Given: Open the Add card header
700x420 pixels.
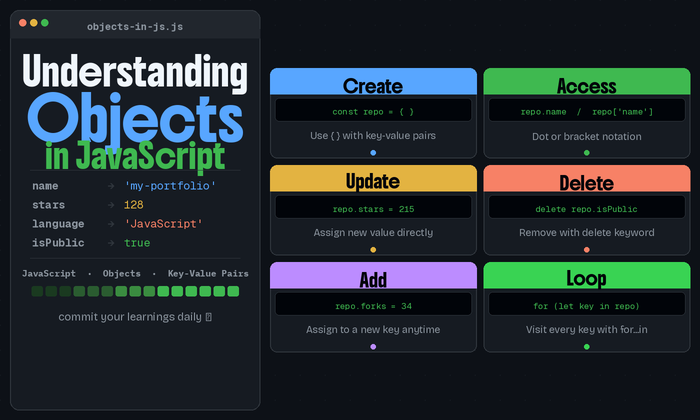Looking at the screenshot, I should (x=373, y=275).
